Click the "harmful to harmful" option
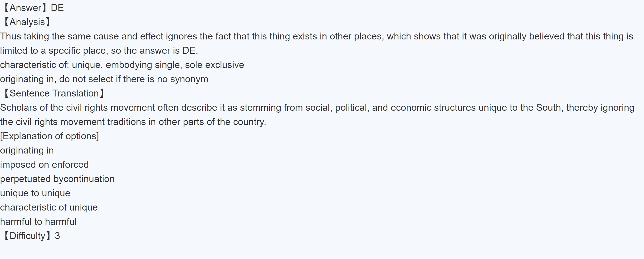This screenshot has height=259, width=644. 38,221
